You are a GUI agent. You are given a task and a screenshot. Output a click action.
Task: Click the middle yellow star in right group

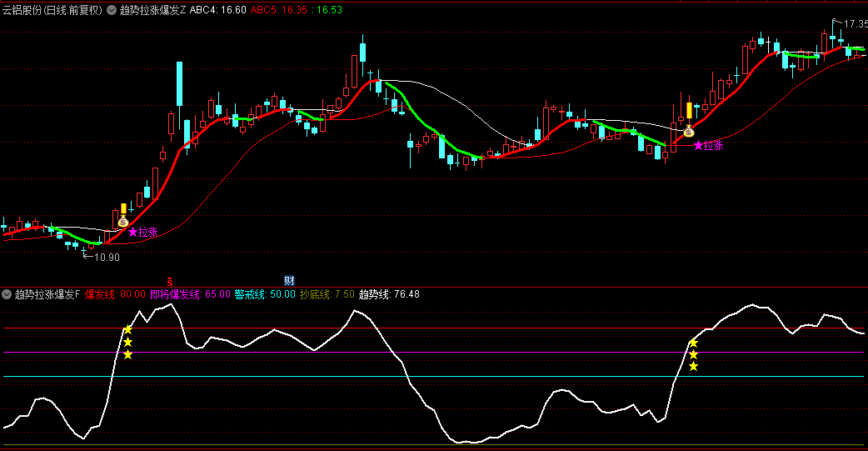click(693, 354)
